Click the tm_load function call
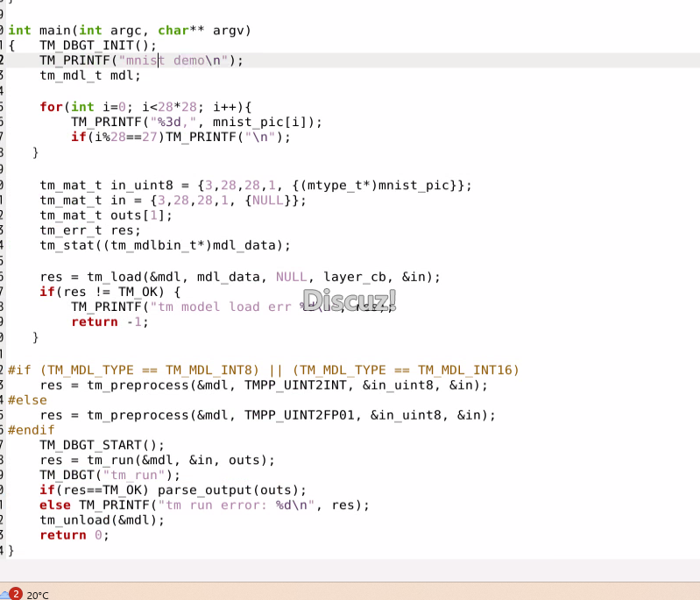Image resolution: width=700 pixels, height=600 pixels. [x=110, y=277]
